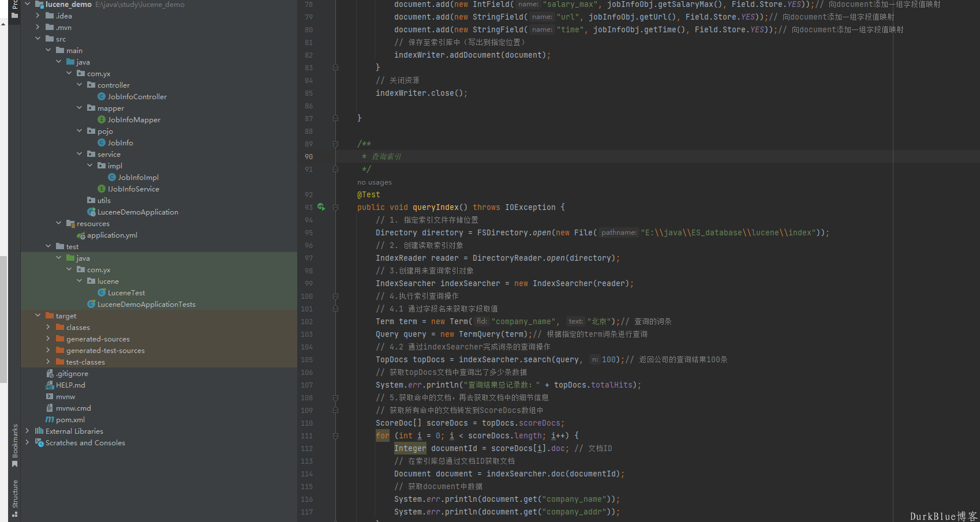Run queryIndex test via gutter run icon
Image resolution: width=980 pixels, height=522 pixels.
coord(321,207)
